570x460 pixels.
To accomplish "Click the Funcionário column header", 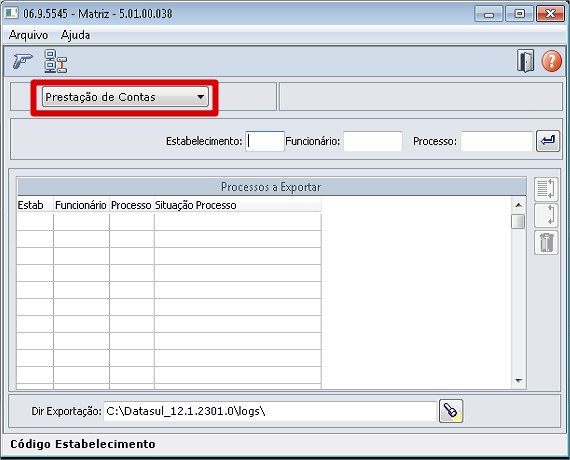I will 81,205.
